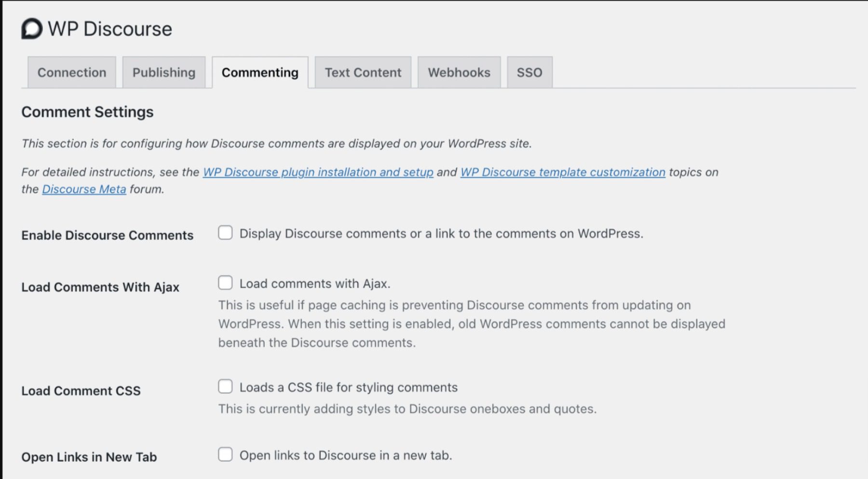
Task: Select the SSO tab
Action: (529, 72)
